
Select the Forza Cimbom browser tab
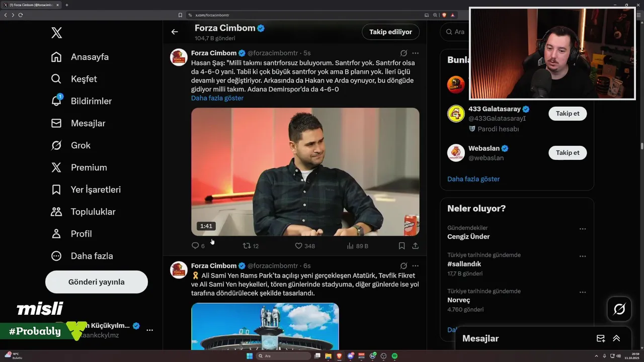[x=31, y=5]
